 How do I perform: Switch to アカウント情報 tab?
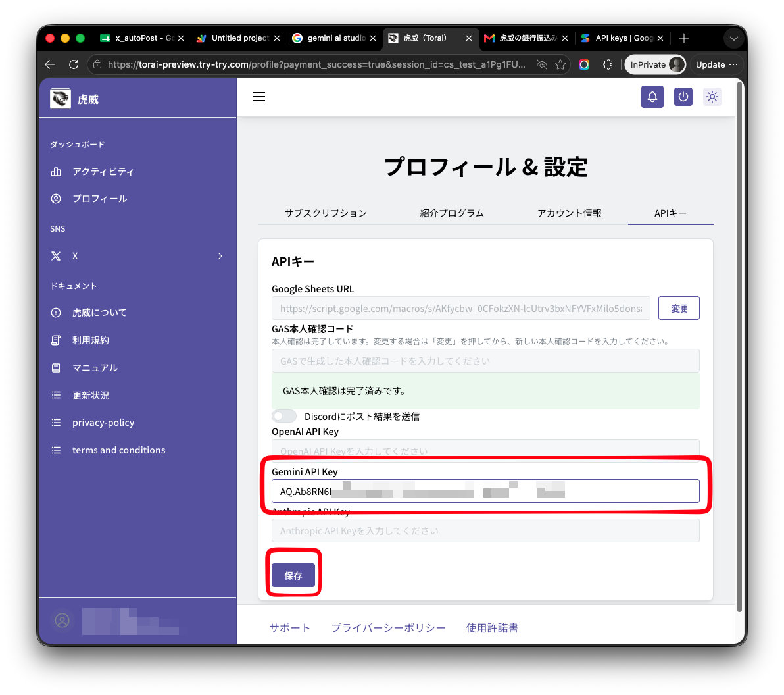click(x=569, y=213)
